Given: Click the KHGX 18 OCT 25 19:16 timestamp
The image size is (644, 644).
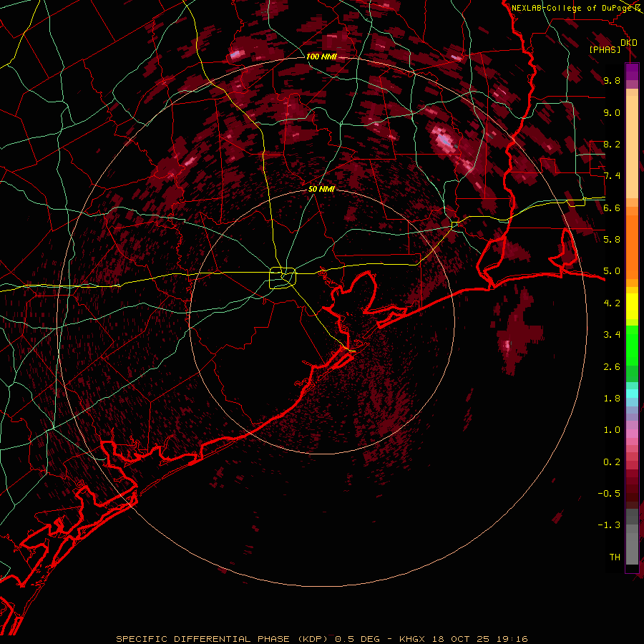Looking at the screenshot, I should [x=463, y=639].
